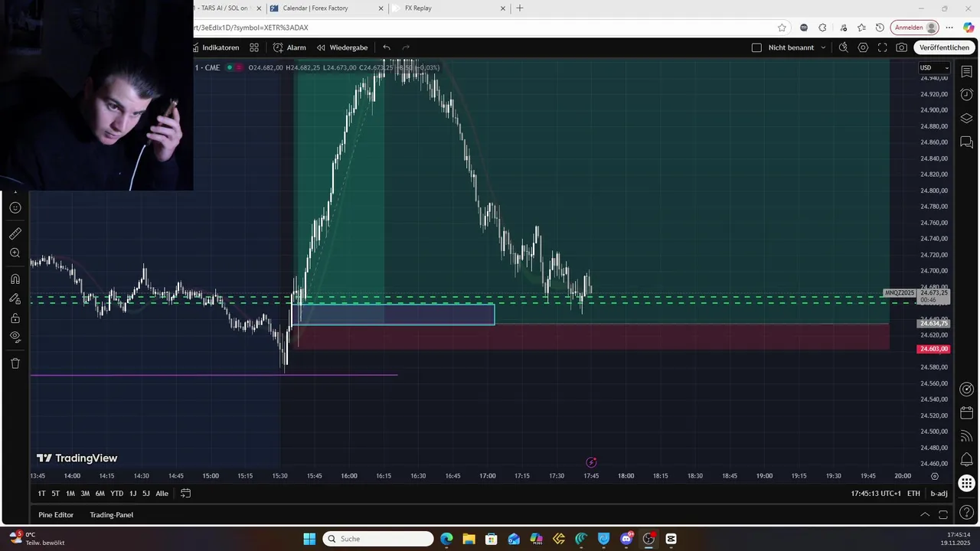Enter fullscreen mode
Viewport: 980px width, 551px height.
882,47
